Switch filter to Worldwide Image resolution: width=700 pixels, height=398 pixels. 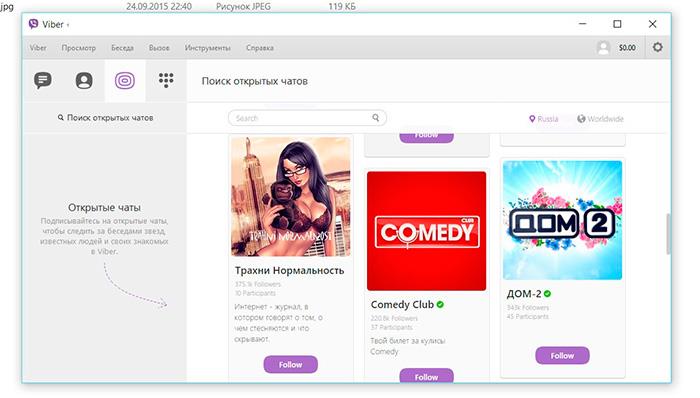[x=600, y=119]
